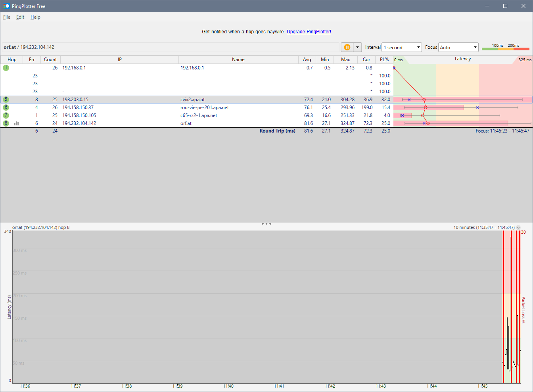533x392 pixels.
Task: Select hop 6 green circle icon
Action: pos(6,108)
